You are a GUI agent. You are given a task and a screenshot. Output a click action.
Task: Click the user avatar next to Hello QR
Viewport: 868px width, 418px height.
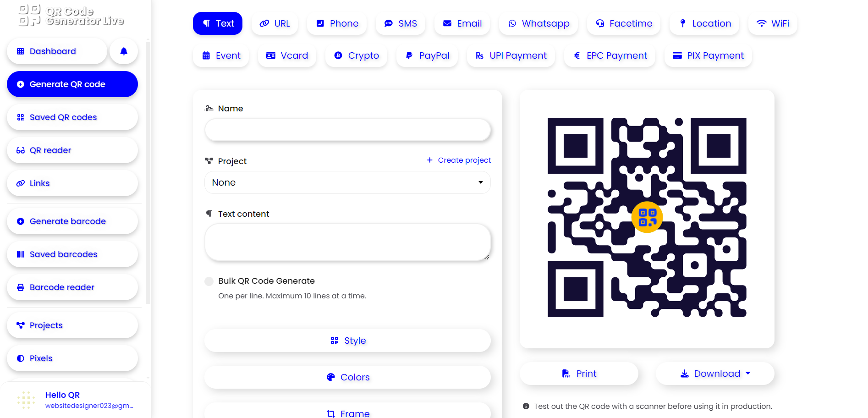26,400
